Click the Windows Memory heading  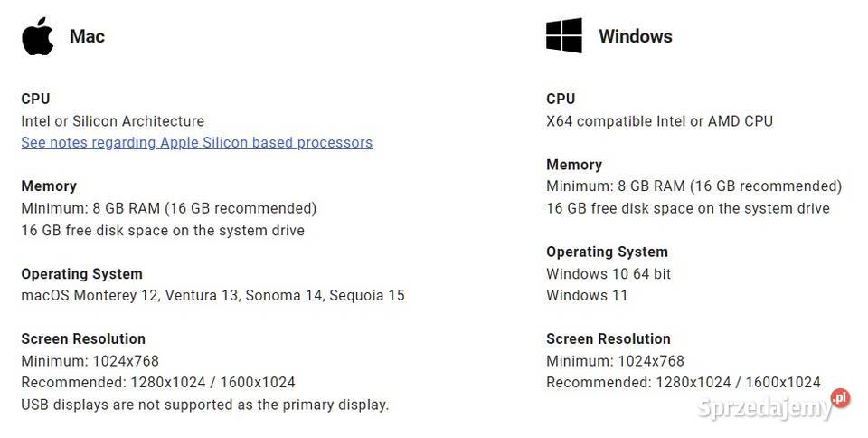[574, 165]
